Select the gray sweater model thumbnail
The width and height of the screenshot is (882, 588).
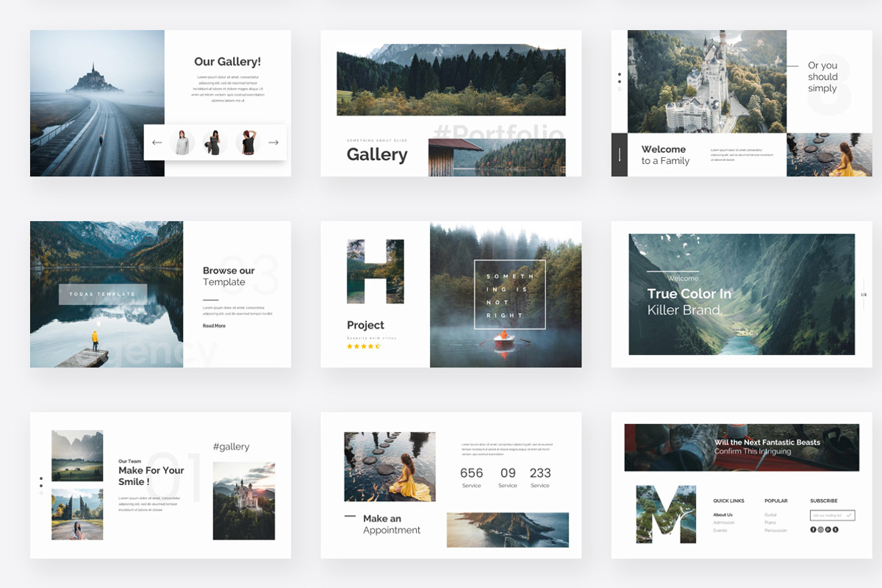182,143
